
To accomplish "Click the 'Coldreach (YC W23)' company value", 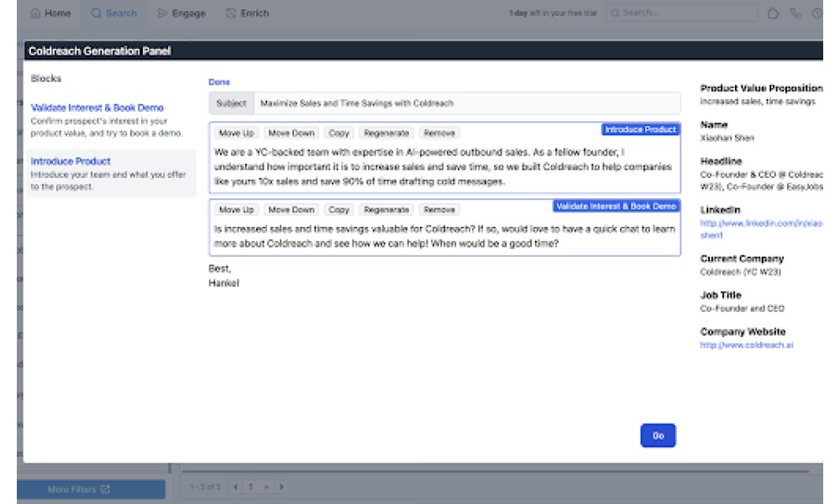I will point(740,272).
